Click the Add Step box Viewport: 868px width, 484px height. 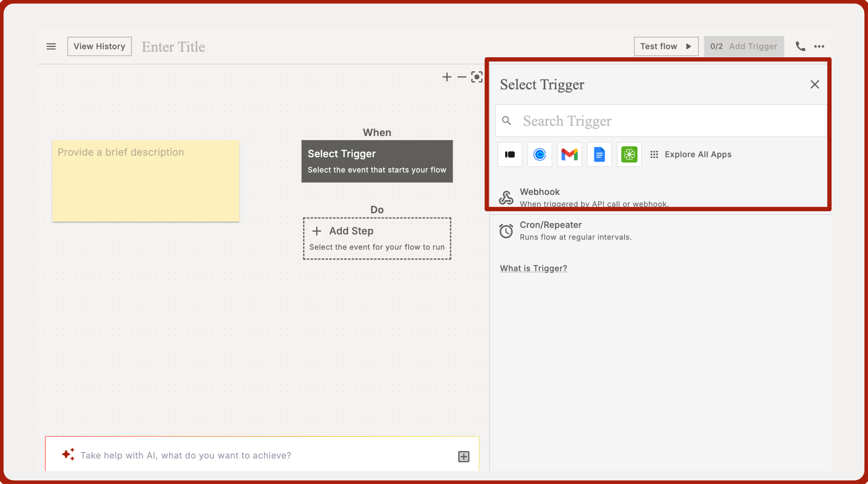point(377,238)
